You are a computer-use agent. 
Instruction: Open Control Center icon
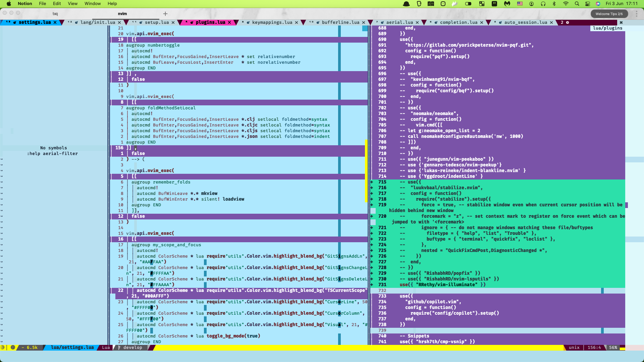point(588,4)
